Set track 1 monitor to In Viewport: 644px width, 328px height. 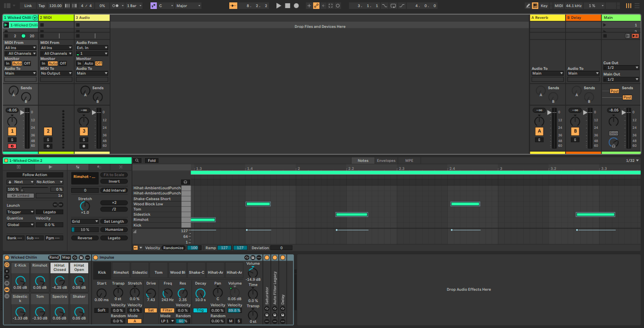tap(8, 63)
